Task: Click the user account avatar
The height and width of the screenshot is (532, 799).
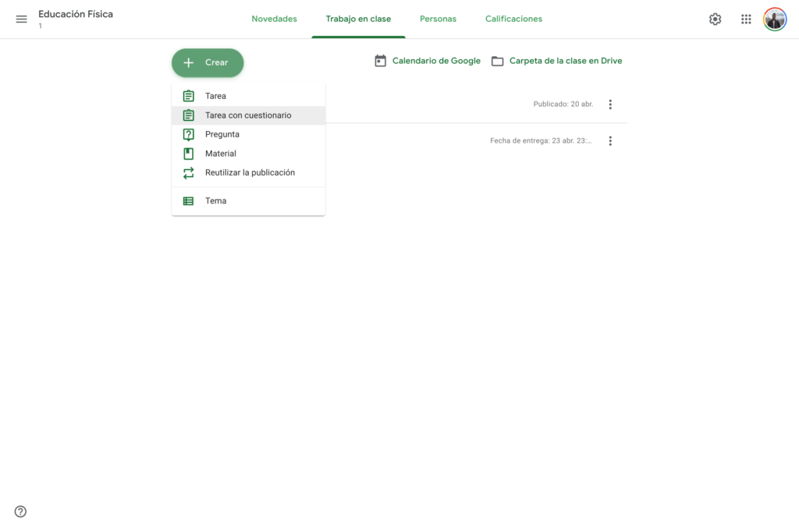Action: point(775,19)
